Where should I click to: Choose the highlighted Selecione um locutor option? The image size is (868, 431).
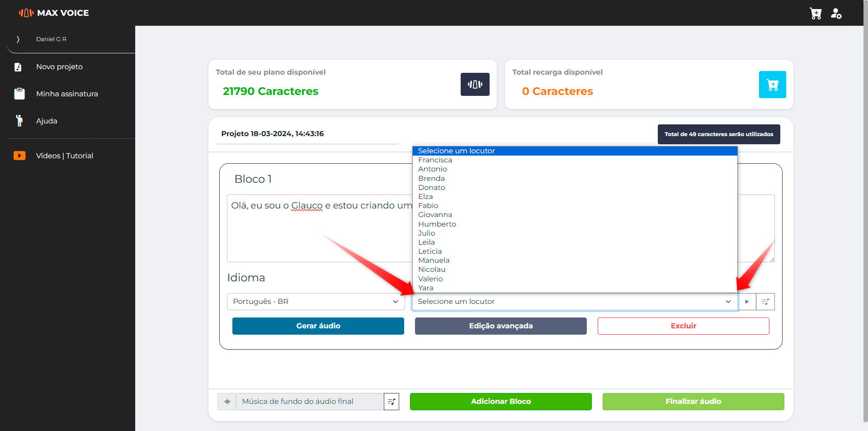575,151
